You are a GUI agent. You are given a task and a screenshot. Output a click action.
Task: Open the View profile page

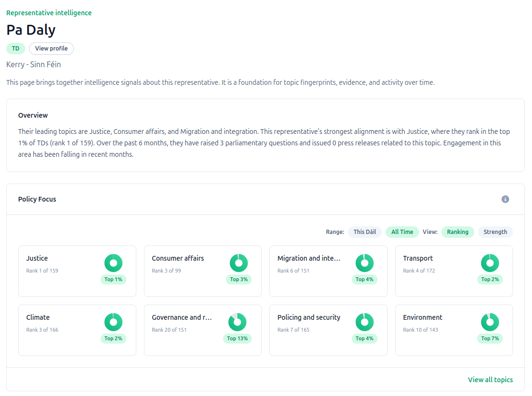[51, 48]
